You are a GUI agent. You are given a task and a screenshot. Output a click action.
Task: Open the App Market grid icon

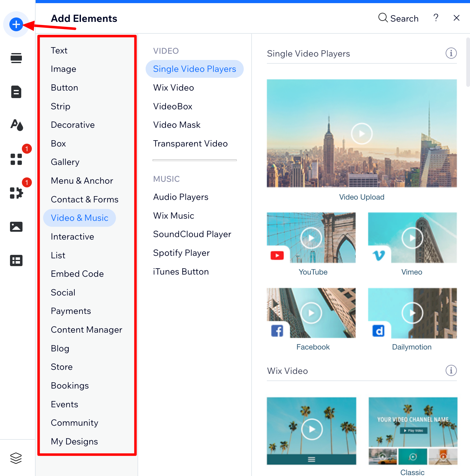coord(16,159)
